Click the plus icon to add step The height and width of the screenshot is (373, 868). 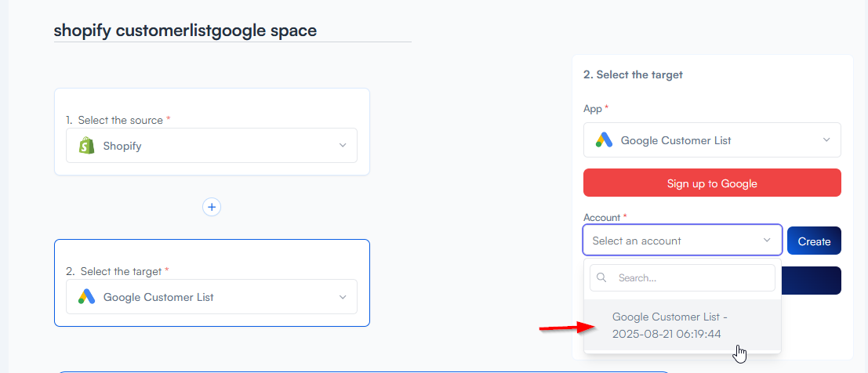coord(212,207)
